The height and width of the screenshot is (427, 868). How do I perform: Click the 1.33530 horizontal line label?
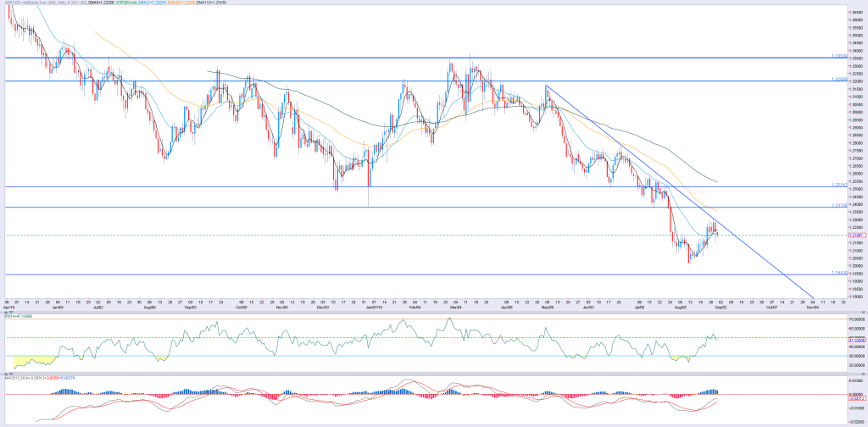840,56
